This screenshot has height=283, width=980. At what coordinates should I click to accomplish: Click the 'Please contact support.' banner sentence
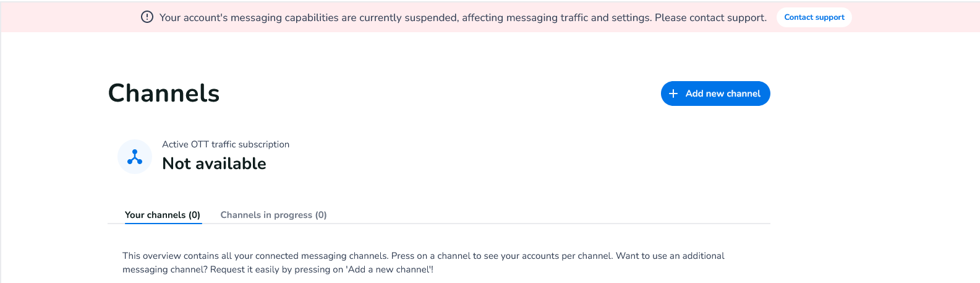pyautogui.click(x=710, y=17)
